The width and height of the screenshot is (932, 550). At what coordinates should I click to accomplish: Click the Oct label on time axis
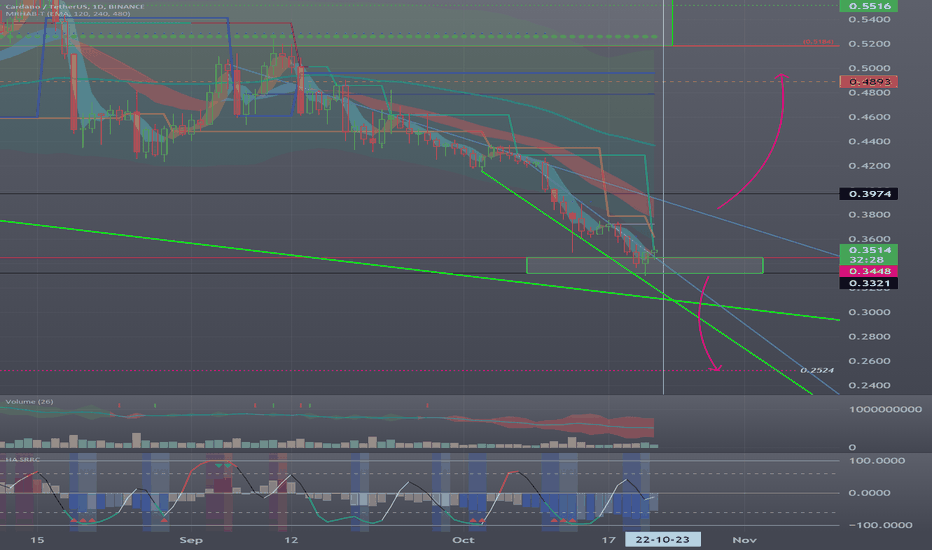(463, 540)
